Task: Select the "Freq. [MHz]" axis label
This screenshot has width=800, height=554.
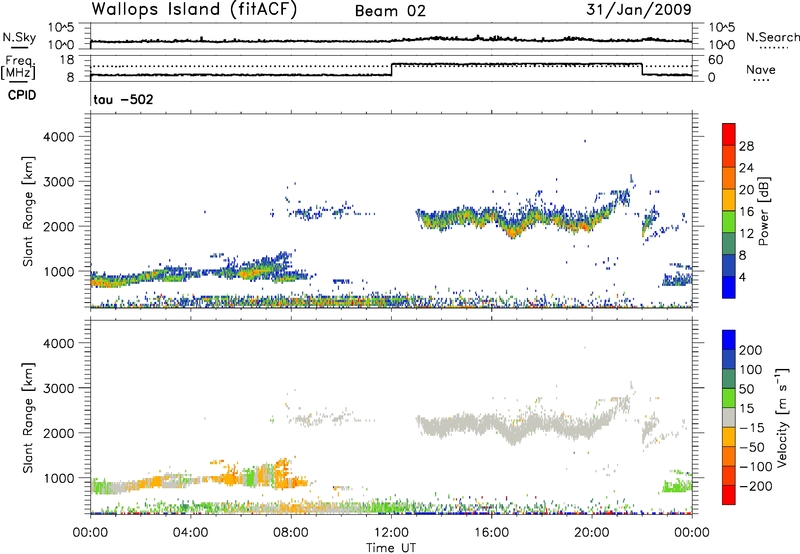Action: pos(18,68)
